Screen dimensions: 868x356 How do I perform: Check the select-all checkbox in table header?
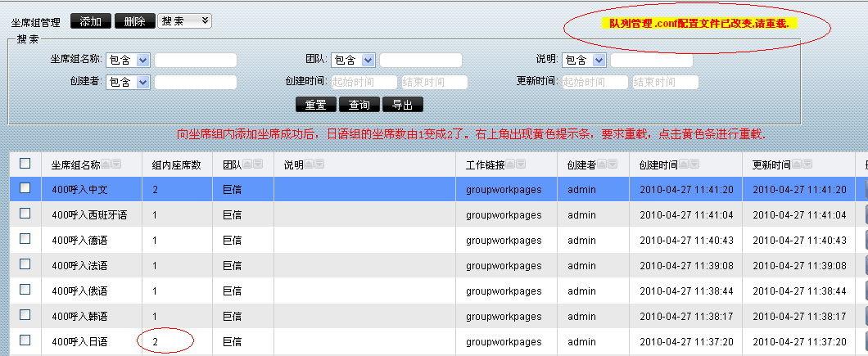click(x=25, y=164)
